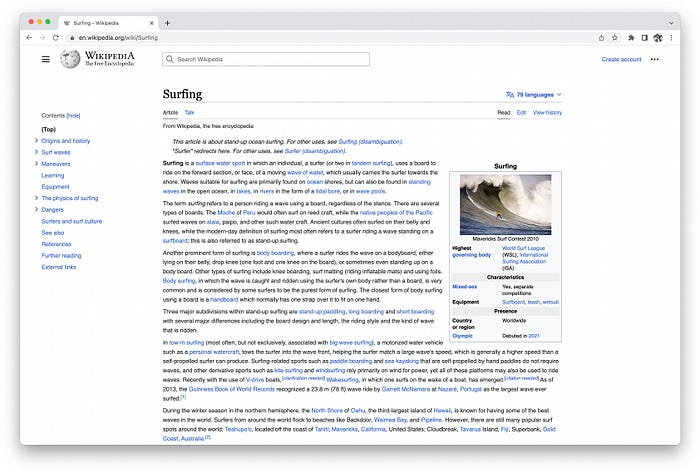Open the personal tools three-dot menu
The height and width of the screenshot is (472, 700).
654,59
